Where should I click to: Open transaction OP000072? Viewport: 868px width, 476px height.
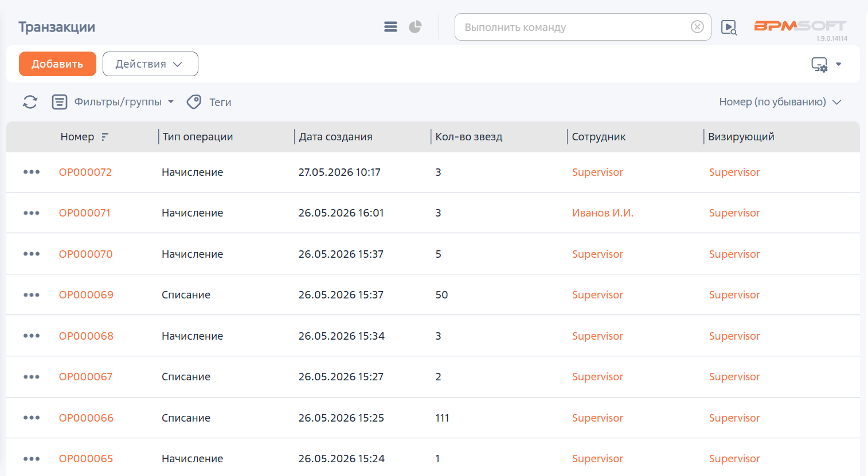pyautogui.click(x=85, y=172)
